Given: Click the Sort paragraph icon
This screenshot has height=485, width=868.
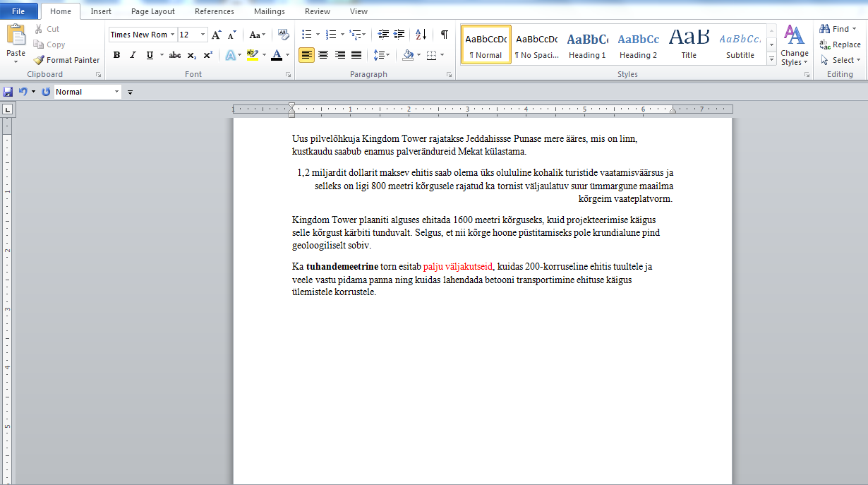Looking at the screenshot, I should 421,35.
